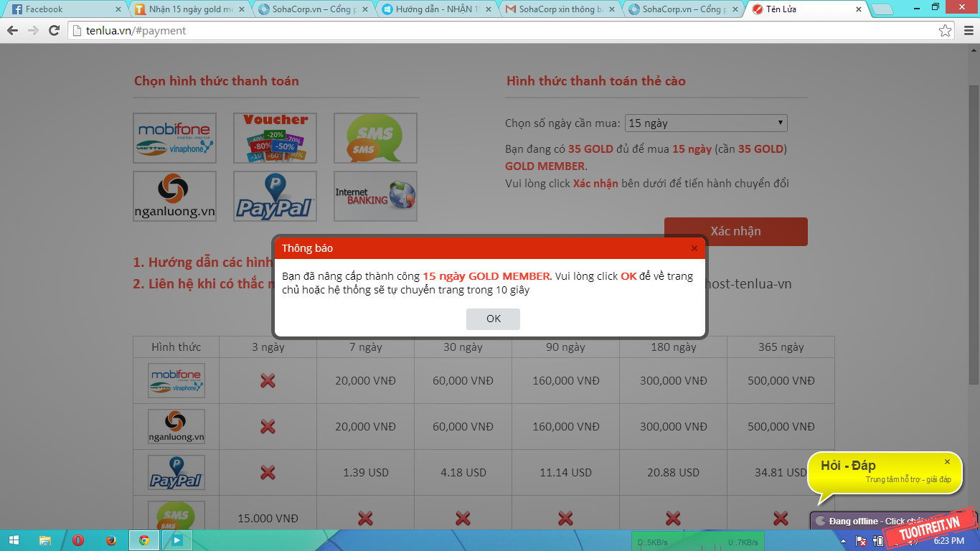Dismiss the Hỏi - Đáp bubble
Image resolution: width=980 pixels, height=551 pixels.
947,462
